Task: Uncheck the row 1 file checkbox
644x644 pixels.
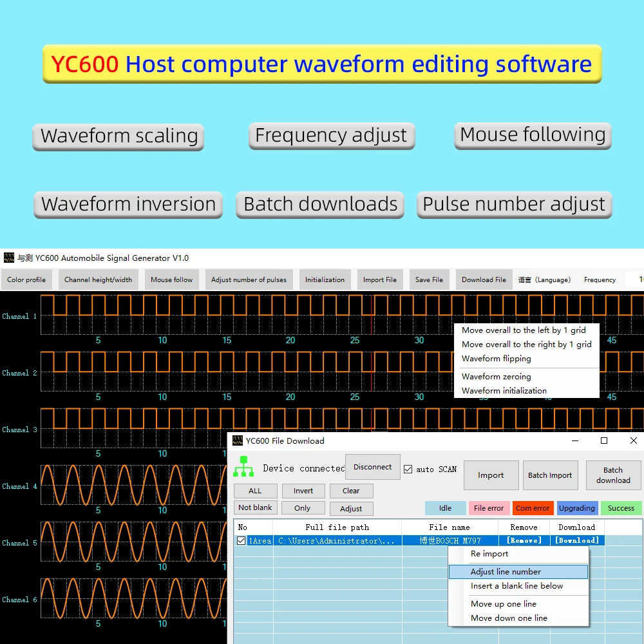Action: [241, 541]
